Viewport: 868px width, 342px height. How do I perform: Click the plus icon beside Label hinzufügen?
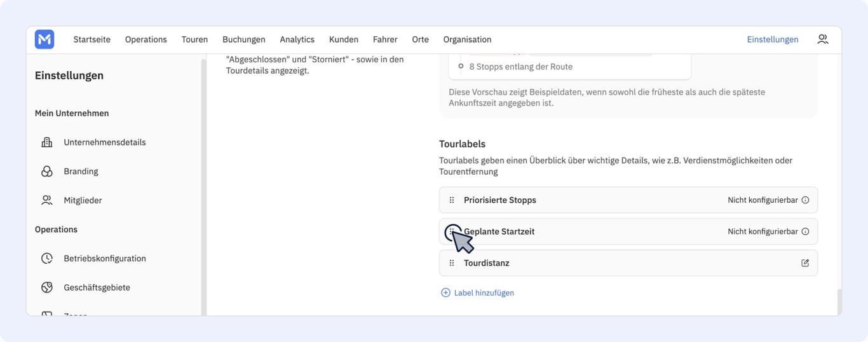point(445,293)
